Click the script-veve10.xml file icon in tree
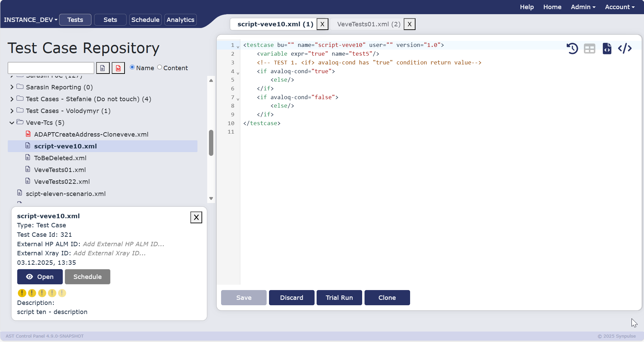The image size is (644, 342). point(28,146)
